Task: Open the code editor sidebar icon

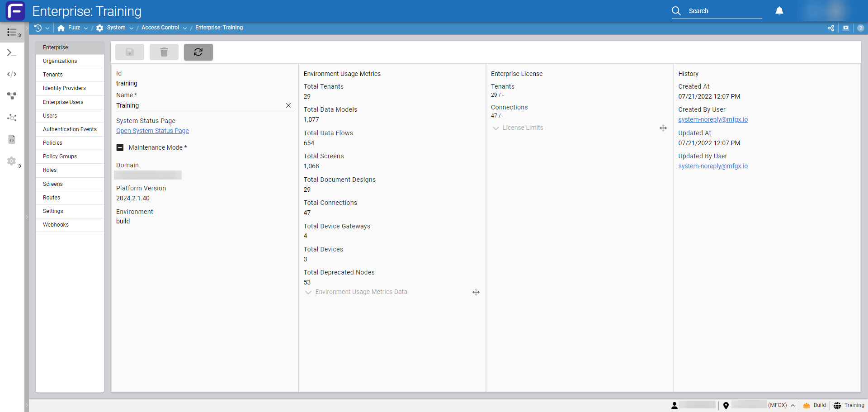Action: pyautogui.click(x=12, y=74)
